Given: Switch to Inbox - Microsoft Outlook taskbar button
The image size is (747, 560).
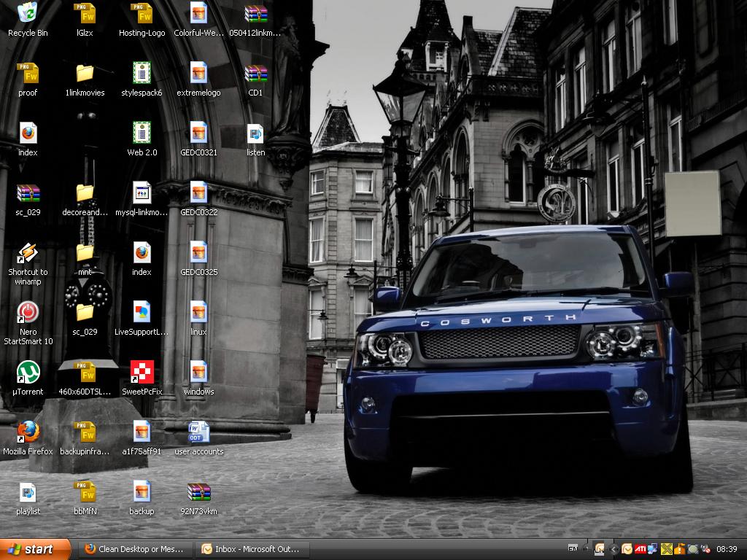Looking at the screenshot, I should click(x=252, y=549).
